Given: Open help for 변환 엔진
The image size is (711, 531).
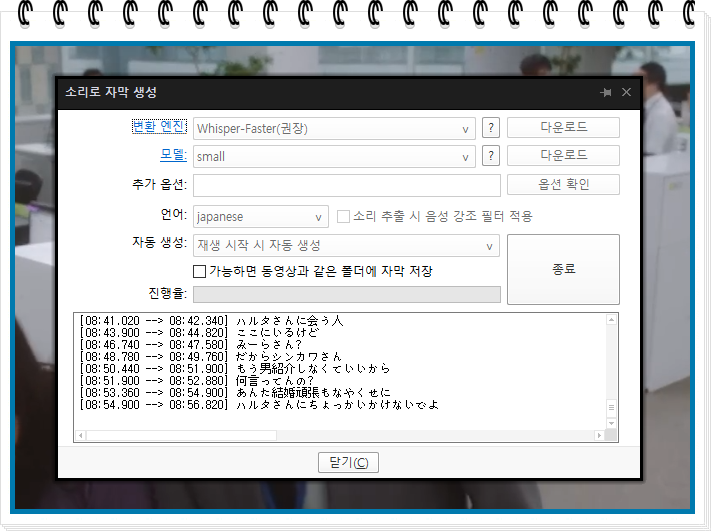Looking at the screenshot, I should 491,128.
